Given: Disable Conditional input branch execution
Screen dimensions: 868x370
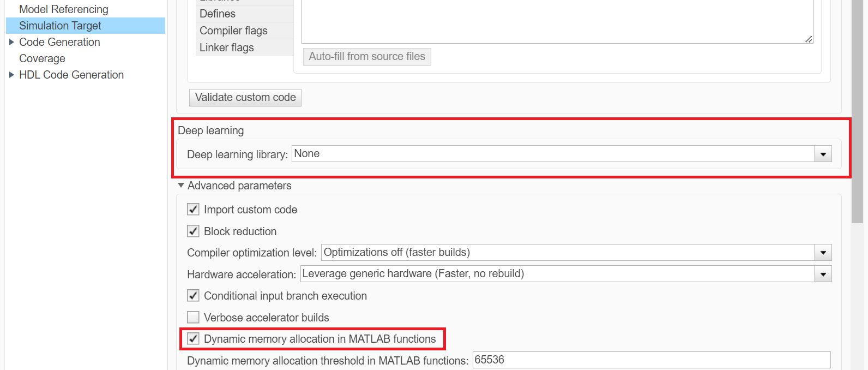Looking at the screenshot, I should point(193,296).
